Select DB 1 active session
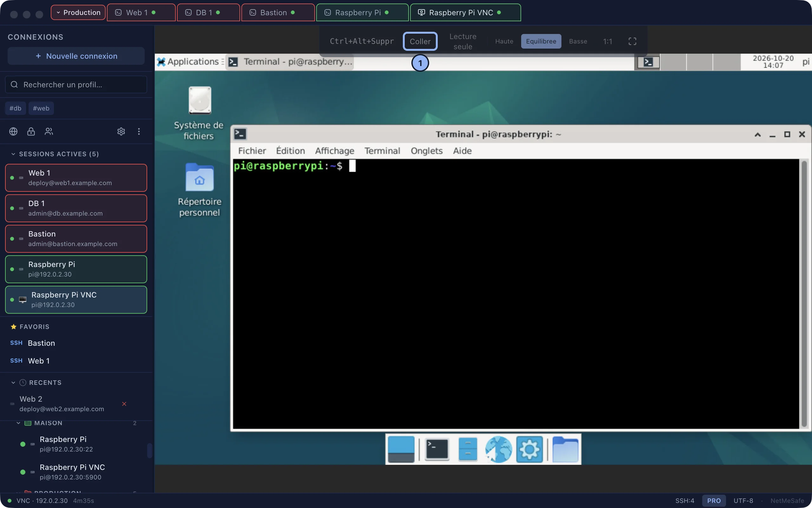The image size is (812, 508). pos(76,208)
